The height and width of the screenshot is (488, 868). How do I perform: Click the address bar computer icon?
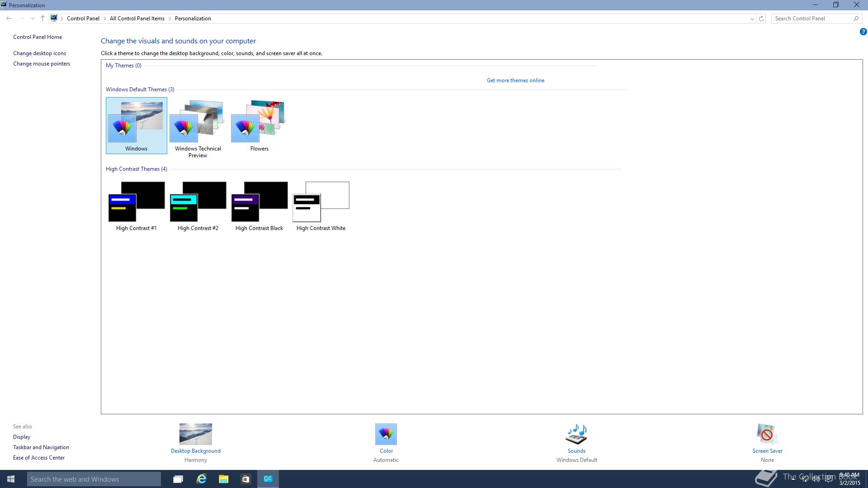54,19
